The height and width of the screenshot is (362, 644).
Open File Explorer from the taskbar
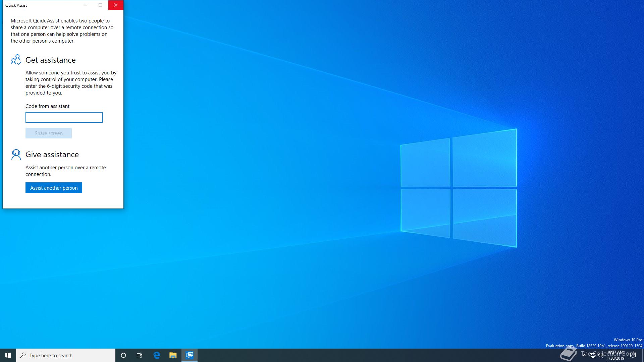click(x=173, y=355)
